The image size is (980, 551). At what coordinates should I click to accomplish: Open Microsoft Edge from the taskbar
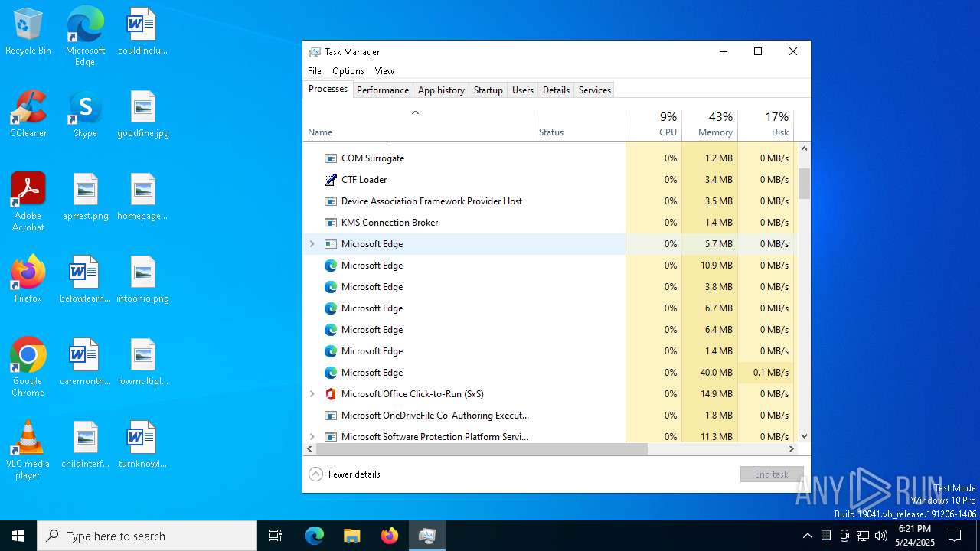coord(315,536)
